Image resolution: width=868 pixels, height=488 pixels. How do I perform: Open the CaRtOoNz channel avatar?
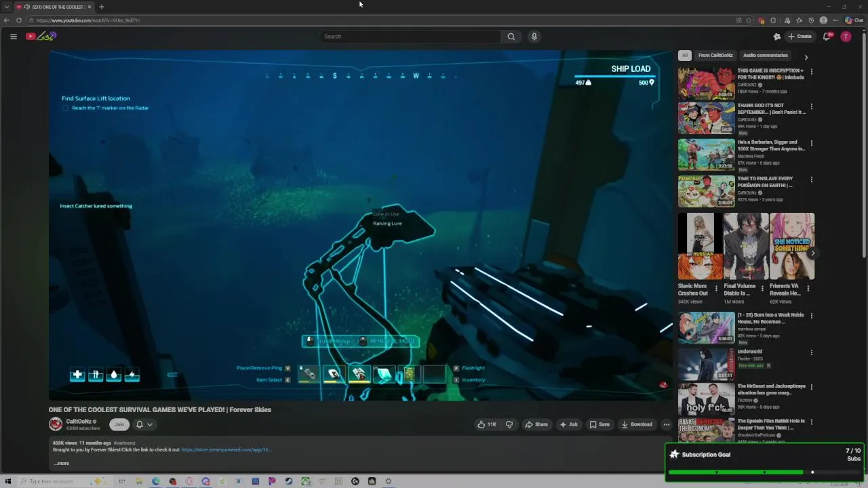tap(56, 424)
